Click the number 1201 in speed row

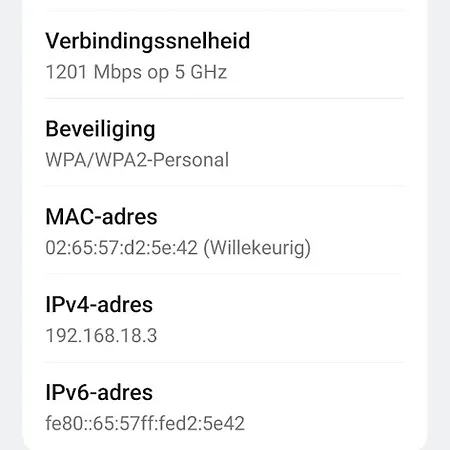click(x=67, y=72)
